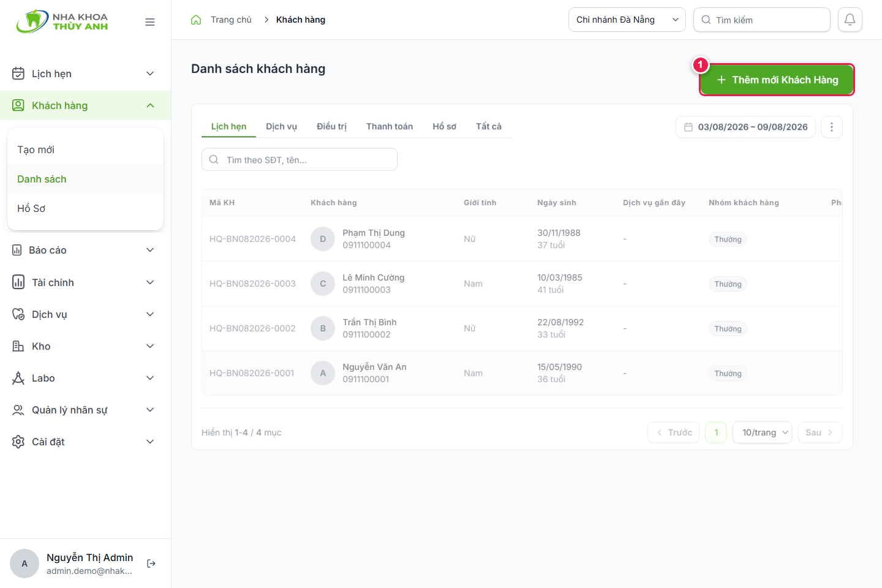Expand the Cài đặt menu chevron
882x588 pixels.
pos(150,442)
